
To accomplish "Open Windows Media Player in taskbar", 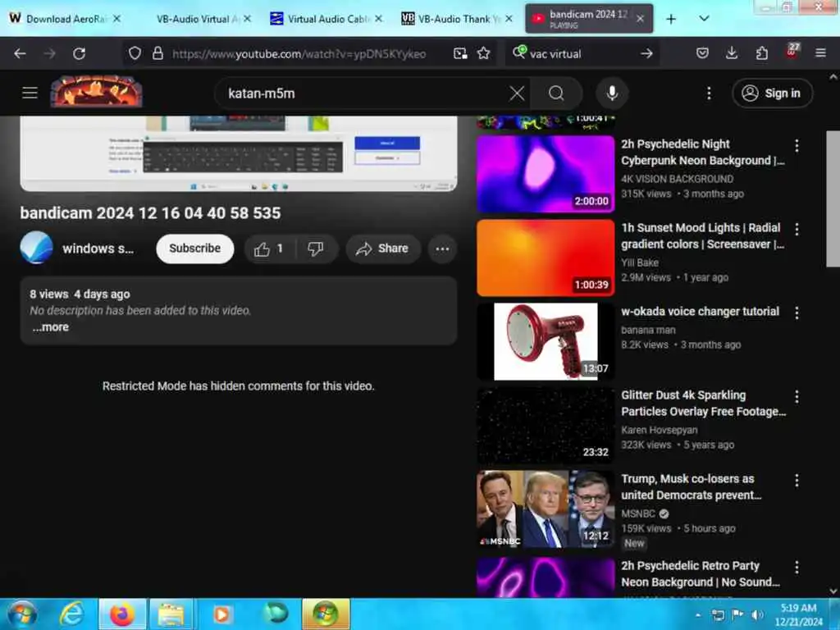I will point(221,614).
